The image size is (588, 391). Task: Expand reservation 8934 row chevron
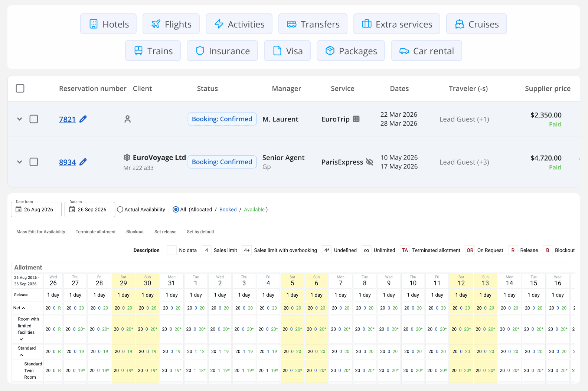tap(20, 162)
